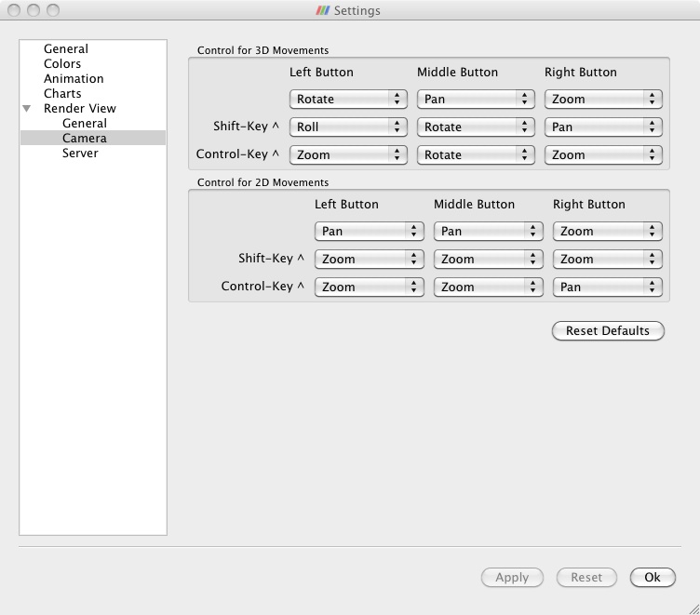Open 2D Left Button dropdown showing Pan
The height and width of the screenshot is (615, 700).
[370, 231]
